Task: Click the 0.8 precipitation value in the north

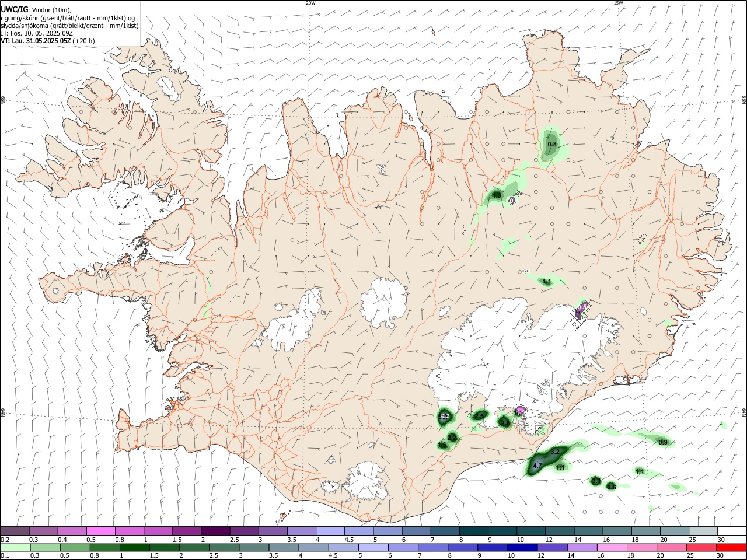Action: pos(552,144)
